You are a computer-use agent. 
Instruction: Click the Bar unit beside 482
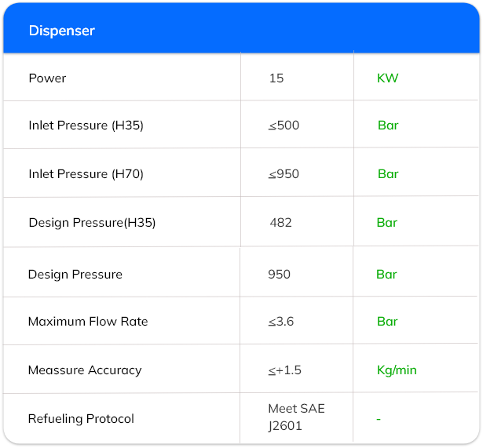(386, 223)
